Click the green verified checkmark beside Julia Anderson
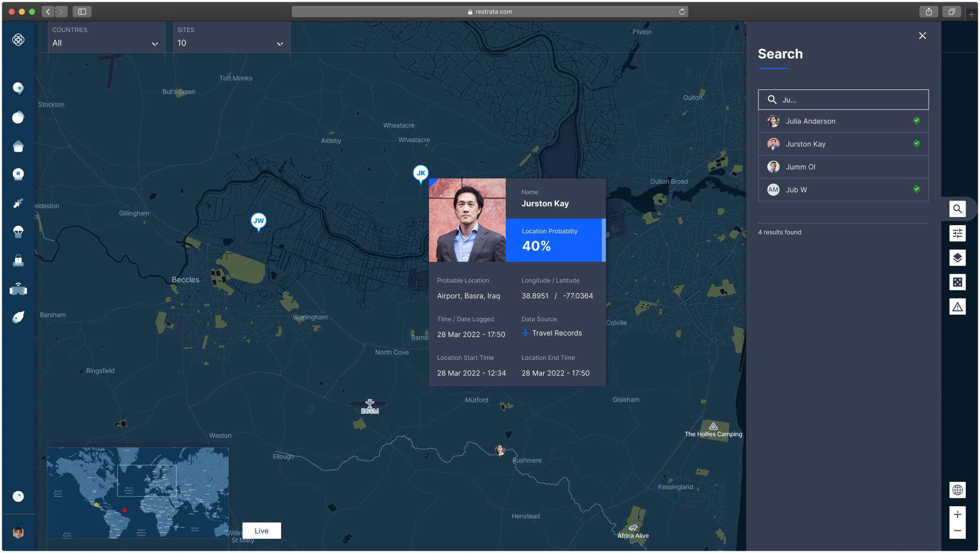 click(916, 121)
